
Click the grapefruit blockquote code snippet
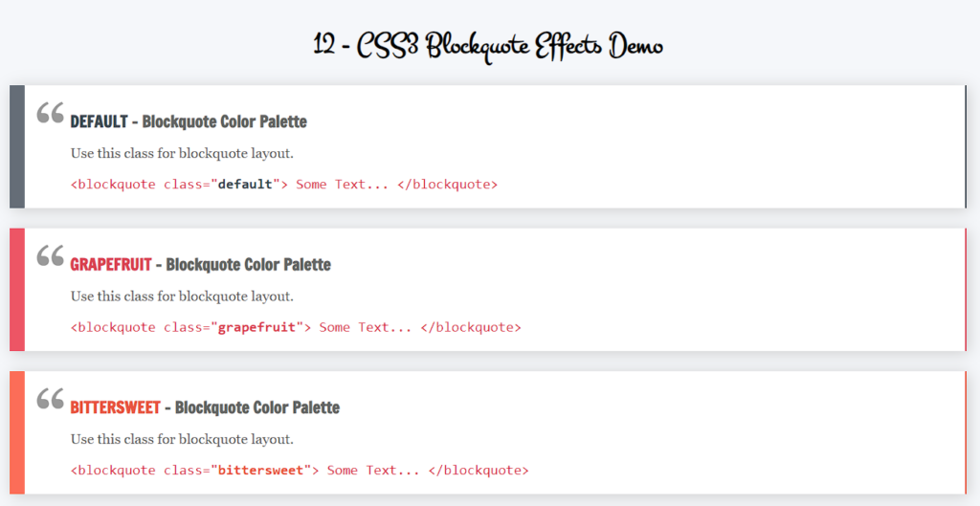coord(296,327)
